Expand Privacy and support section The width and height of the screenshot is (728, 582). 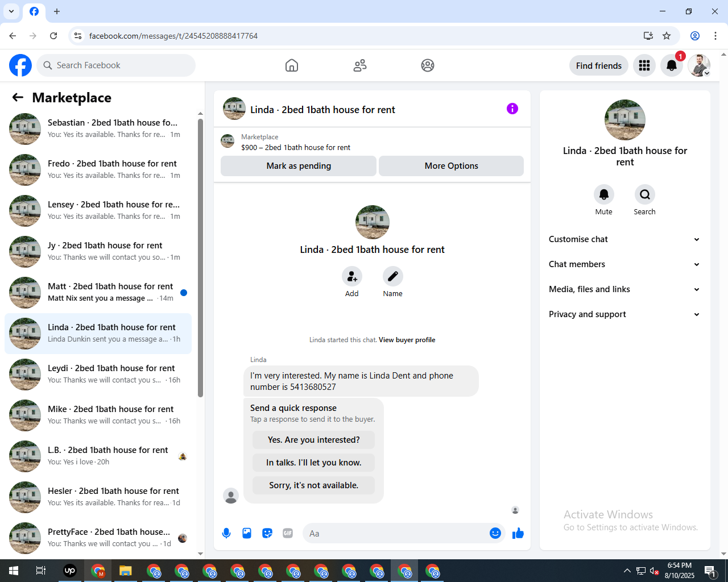tap(624, 314)
